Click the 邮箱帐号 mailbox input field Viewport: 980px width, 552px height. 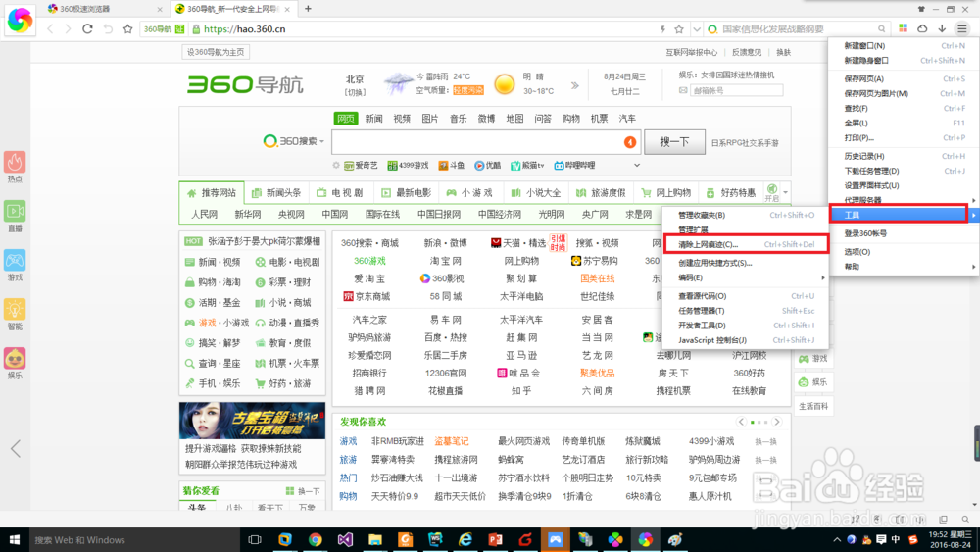(736, 90)
